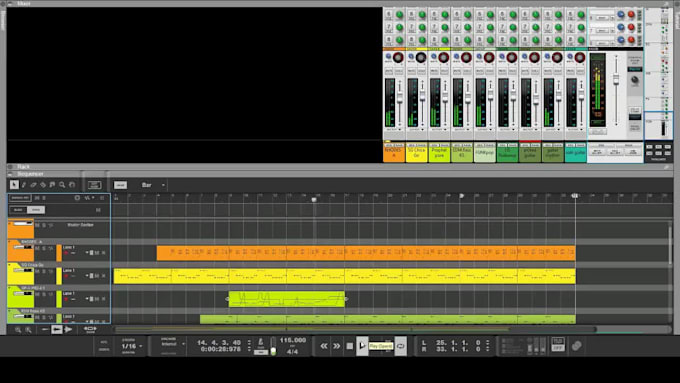Mute the RHODES A mixer channel
680x383 pixels.
(x=389, y=71)
